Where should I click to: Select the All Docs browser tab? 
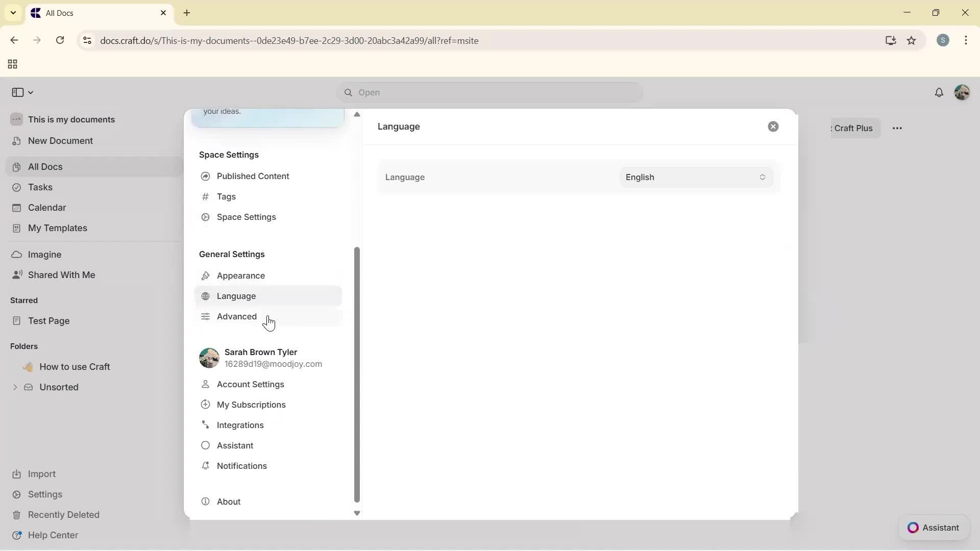pos(77,13)
